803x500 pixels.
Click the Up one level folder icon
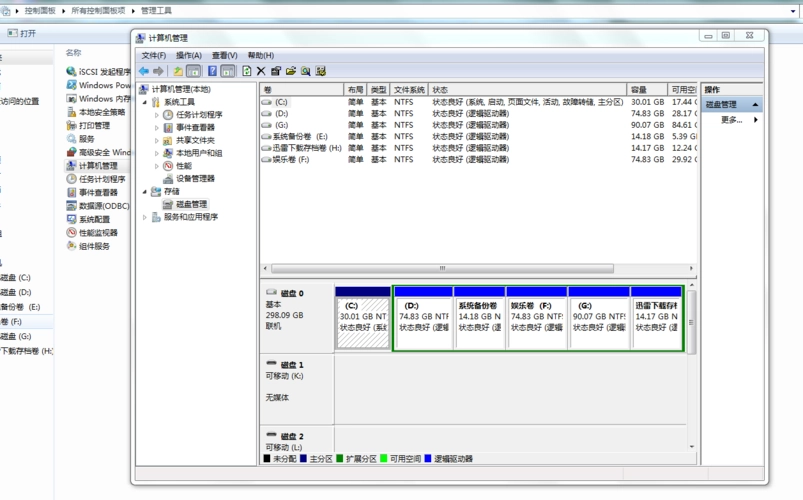pyautogui.click(x=178, y=72)
